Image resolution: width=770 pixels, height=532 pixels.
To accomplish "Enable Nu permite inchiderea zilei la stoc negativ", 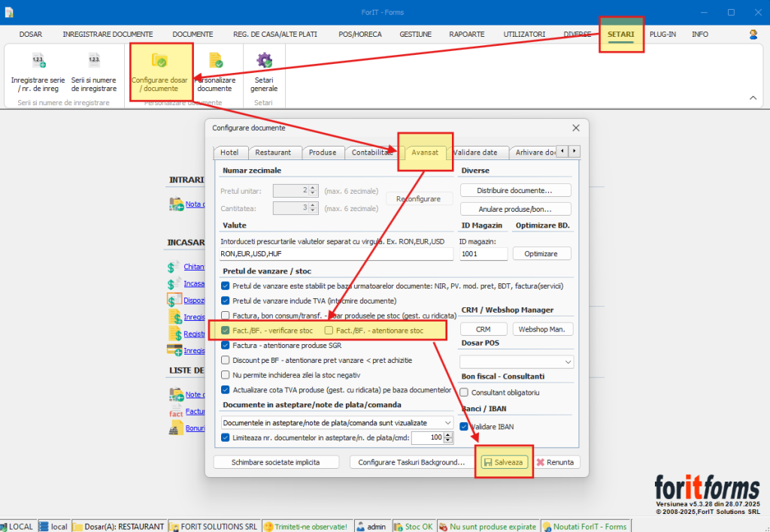I will [226, 375].
